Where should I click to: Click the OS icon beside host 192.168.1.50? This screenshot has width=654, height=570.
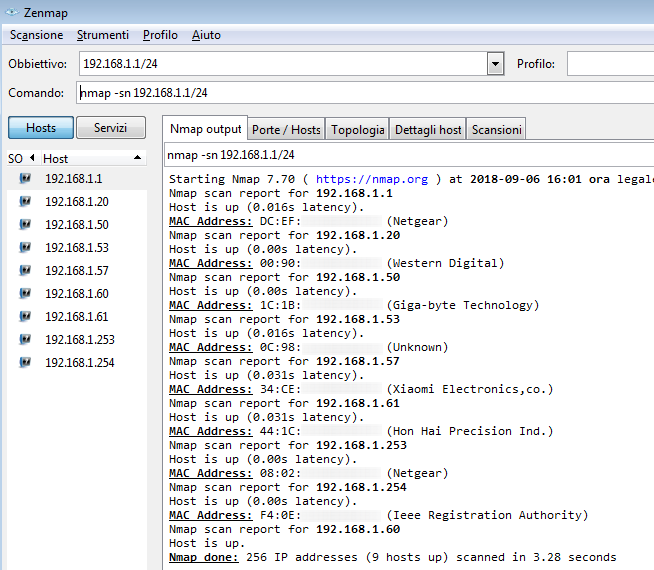coord(25,224)
